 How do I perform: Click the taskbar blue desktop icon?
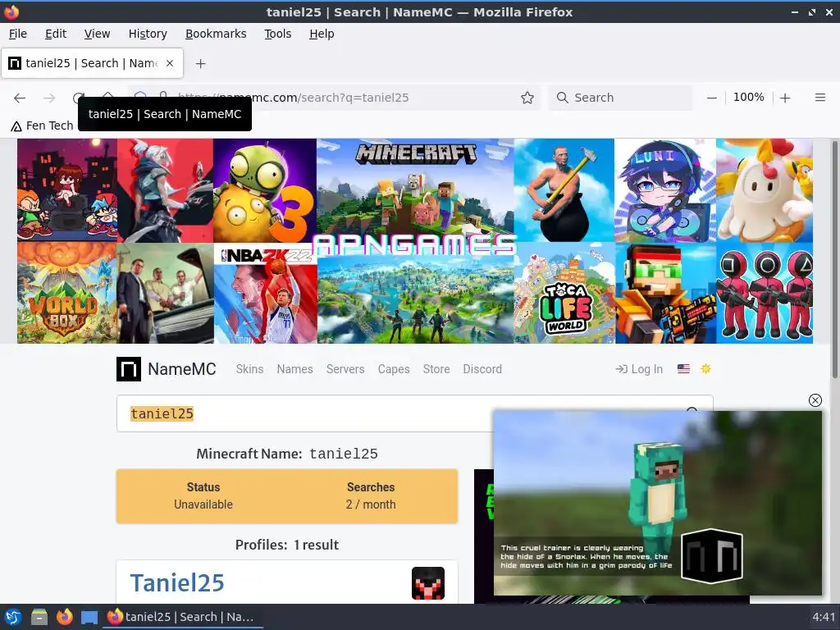(89, 617)
